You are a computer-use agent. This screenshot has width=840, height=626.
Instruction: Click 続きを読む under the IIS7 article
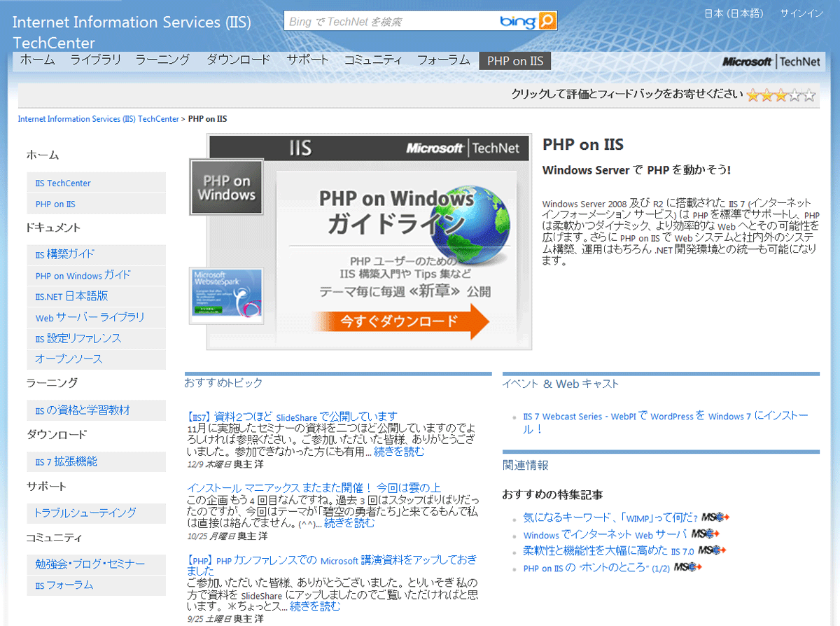[399, 452]
